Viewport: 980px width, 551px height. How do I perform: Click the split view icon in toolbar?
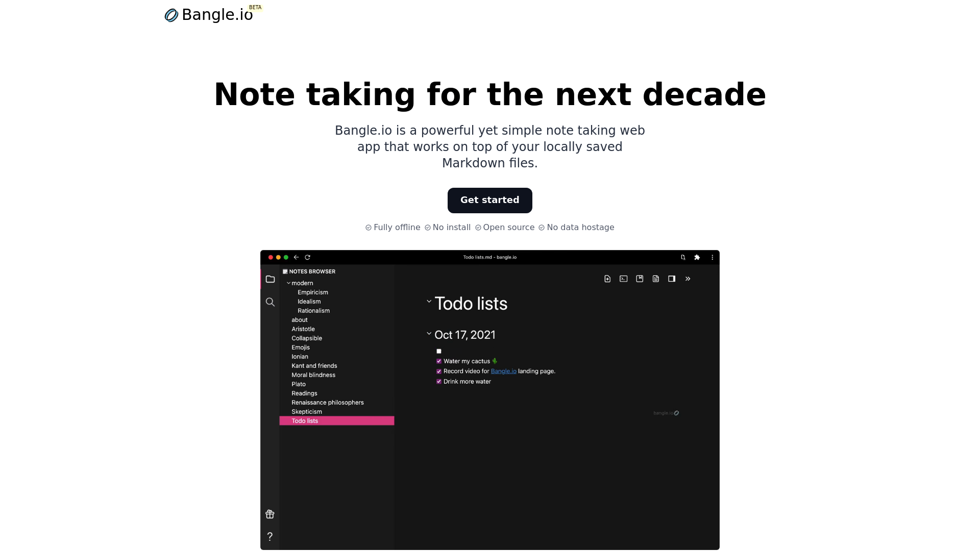[x=672, y=279]
